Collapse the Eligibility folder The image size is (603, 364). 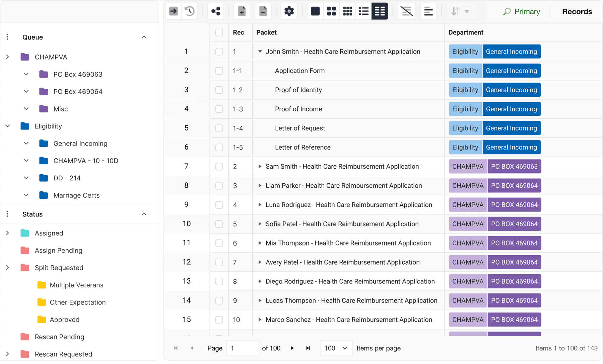7,126
